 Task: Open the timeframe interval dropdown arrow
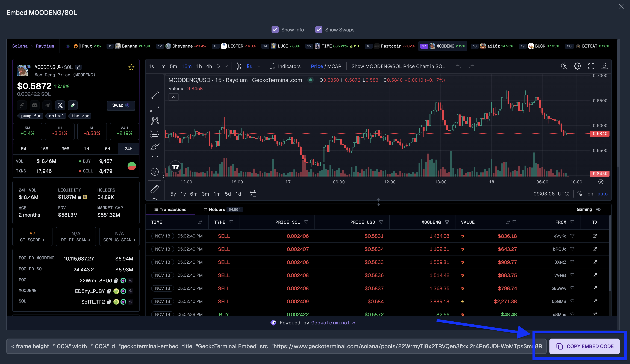click(x=226, y=66)
